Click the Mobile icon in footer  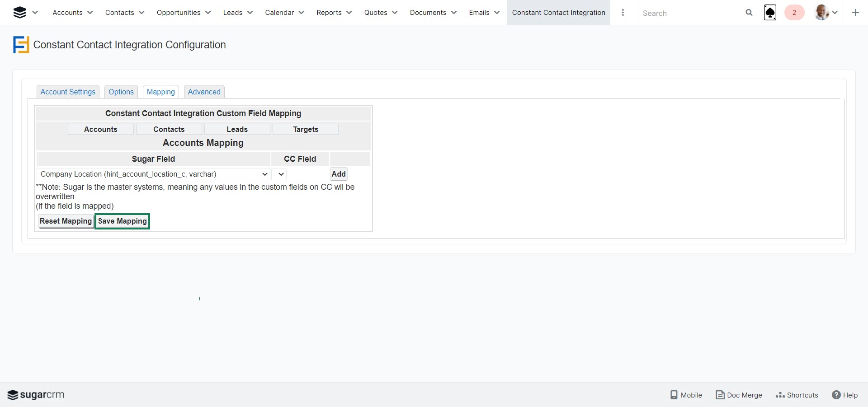click(x=674, y=395)
